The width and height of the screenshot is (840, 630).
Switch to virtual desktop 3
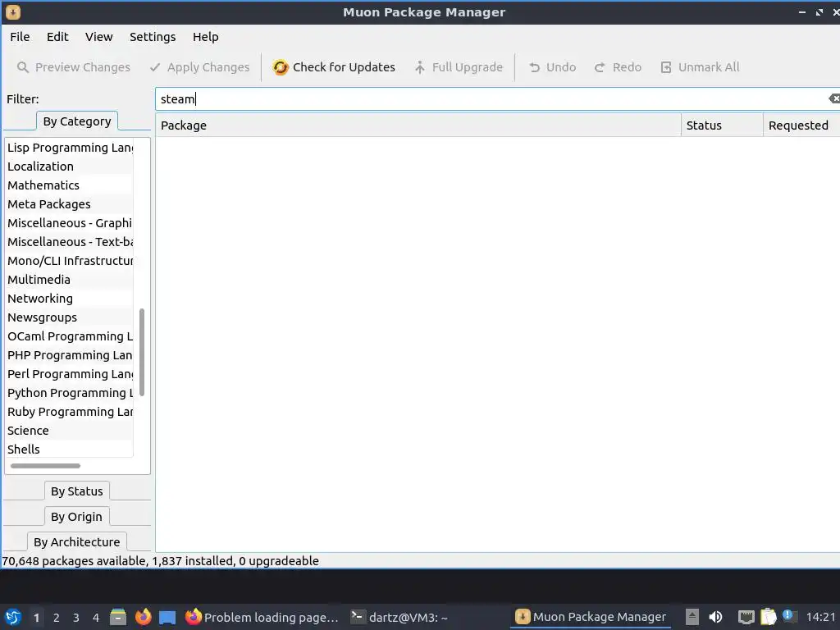76,618
